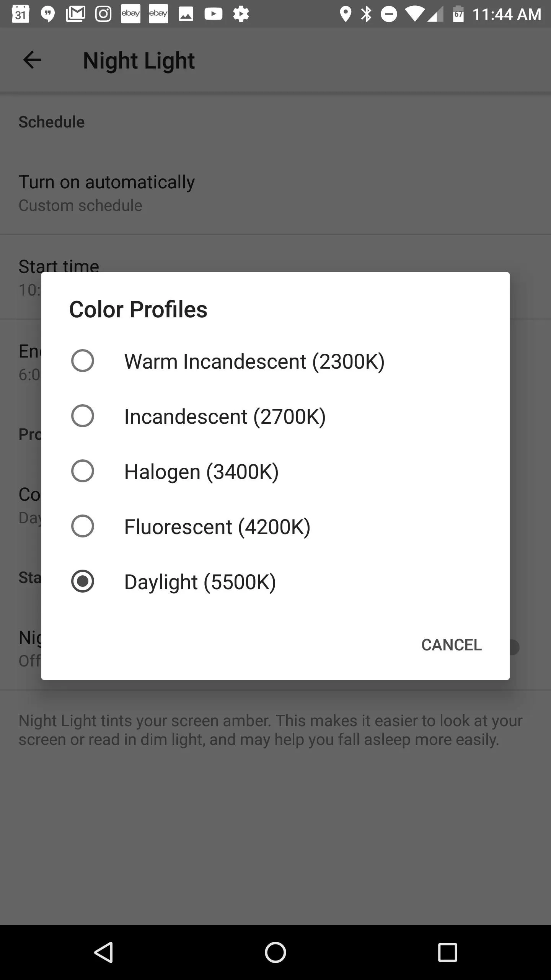Image resolution: width=551 pixels, height=980 pixels.
Task: Tap the YouTube notification icon
Action: [213, 14]
